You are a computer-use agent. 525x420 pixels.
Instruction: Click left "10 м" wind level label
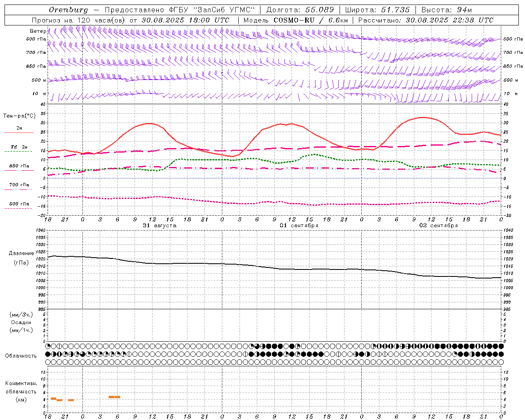(39, 94)
